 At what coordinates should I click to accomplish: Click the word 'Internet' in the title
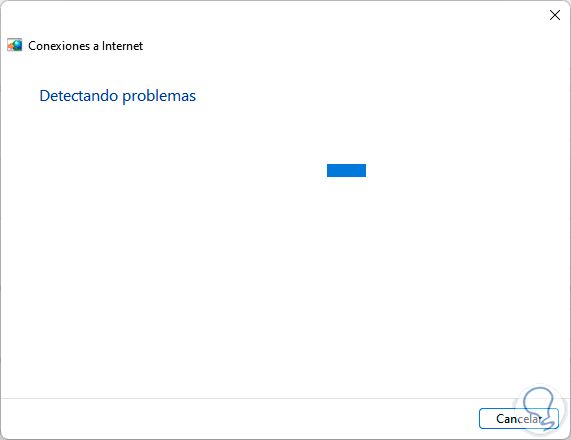click(x=122, y=46)
